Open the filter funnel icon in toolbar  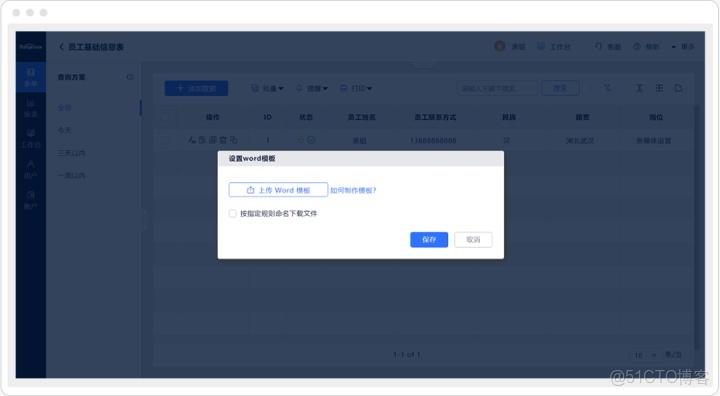pyautogui.click(x=608, y=88)
